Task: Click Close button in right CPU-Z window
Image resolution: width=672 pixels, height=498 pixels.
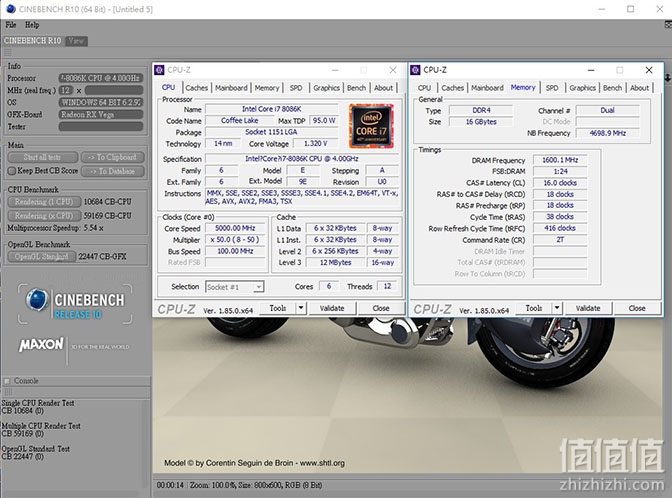Action: (x=637, y=308)
